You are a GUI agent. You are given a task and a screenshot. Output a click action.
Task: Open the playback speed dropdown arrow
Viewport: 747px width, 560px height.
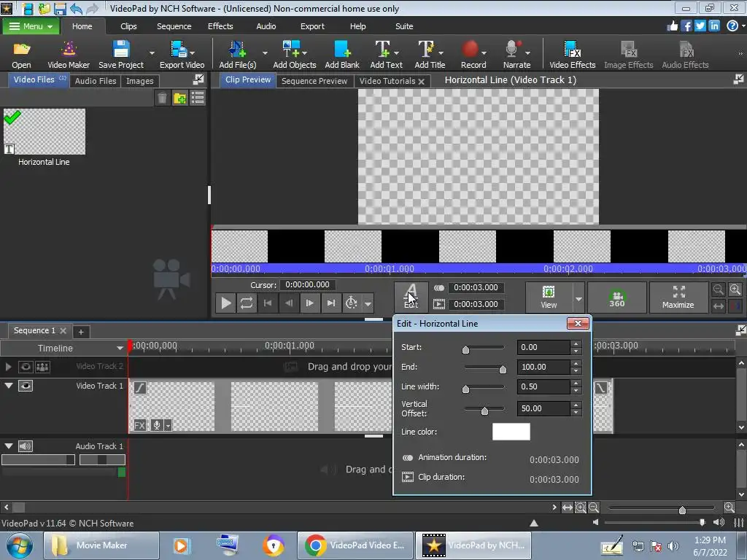tap(368, 303)
